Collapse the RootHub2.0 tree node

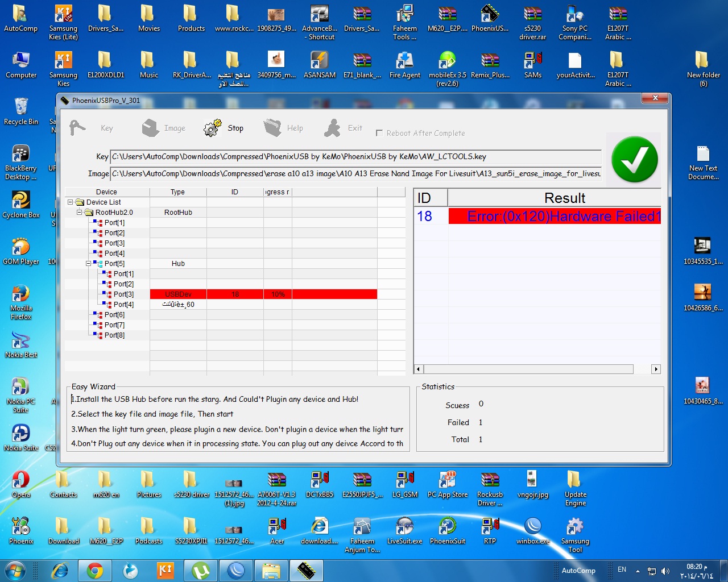[80, 213]
